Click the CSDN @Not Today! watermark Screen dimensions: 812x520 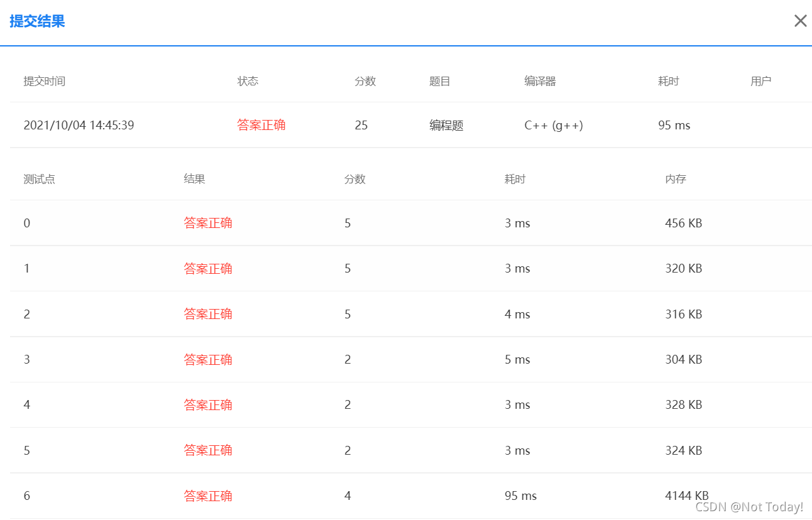point(749,507)
